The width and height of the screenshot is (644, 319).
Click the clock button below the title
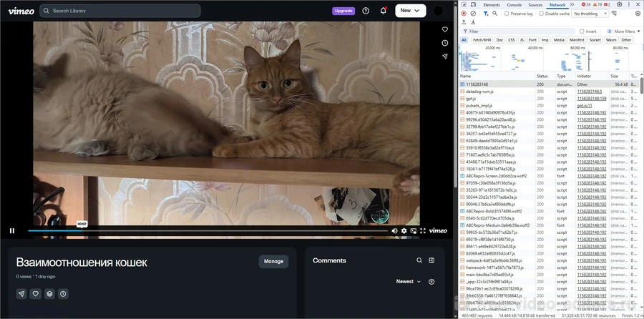(63, 293)
